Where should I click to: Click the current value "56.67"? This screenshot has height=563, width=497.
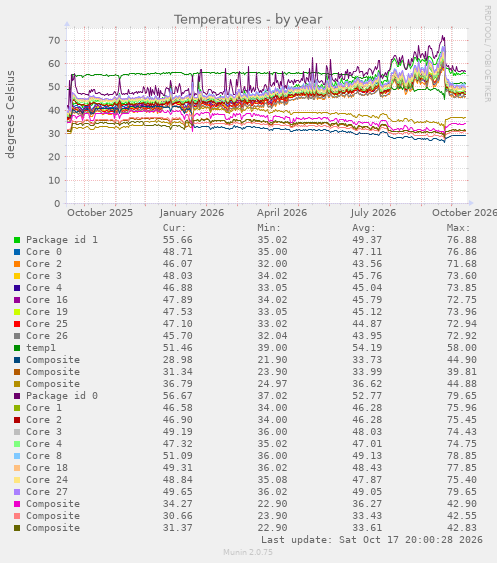177,396
